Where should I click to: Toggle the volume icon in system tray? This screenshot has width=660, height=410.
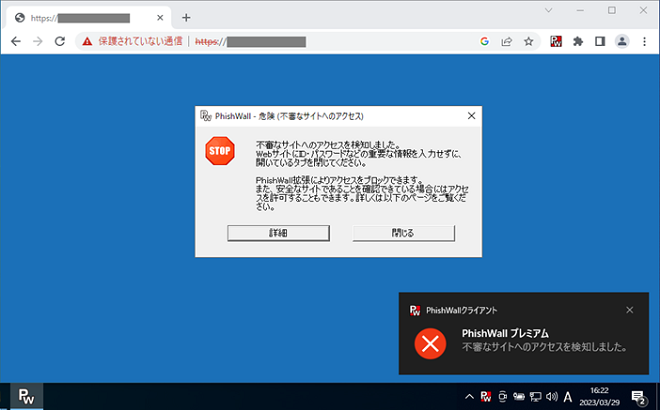coord(551,395)
